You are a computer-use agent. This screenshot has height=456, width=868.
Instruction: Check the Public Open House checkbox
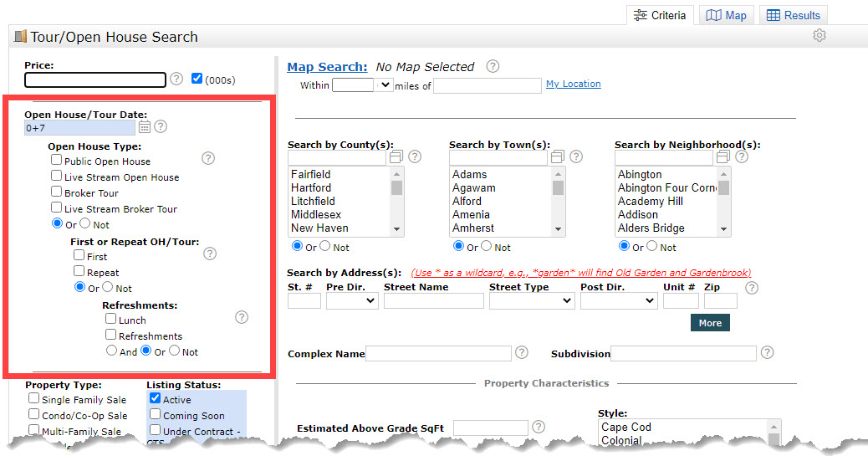point(57,160)
